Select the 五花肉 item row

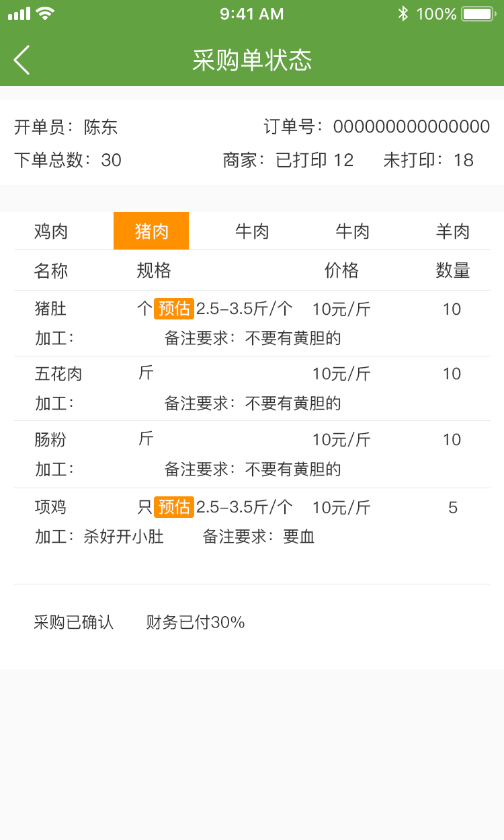coord(58,374)
